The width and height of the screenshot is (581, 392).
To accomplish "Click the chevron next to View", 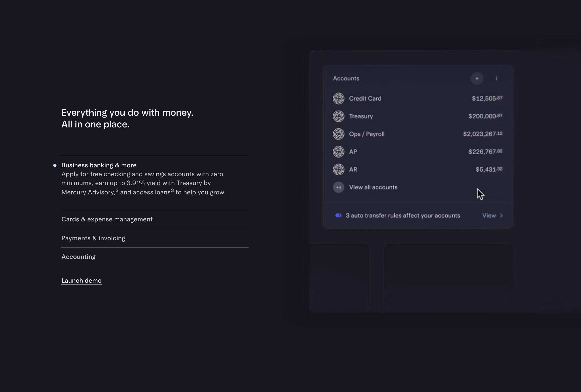I will 501,216.
